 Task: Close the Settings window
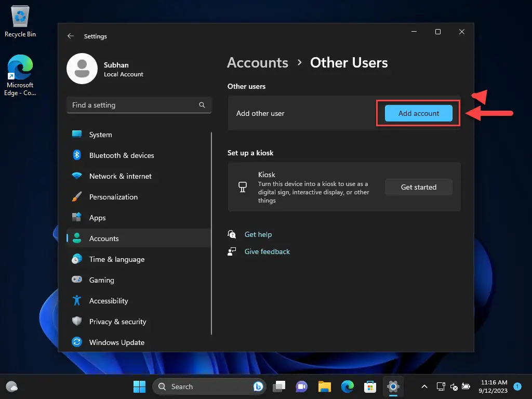tap(461, 32)
